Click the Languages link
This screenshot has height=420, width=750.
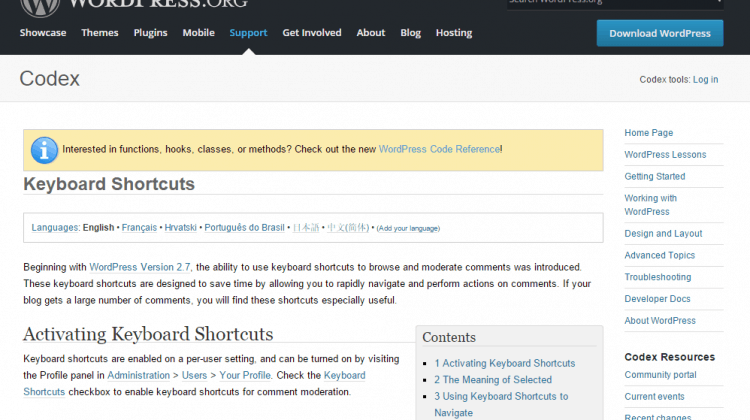point(55,227)
